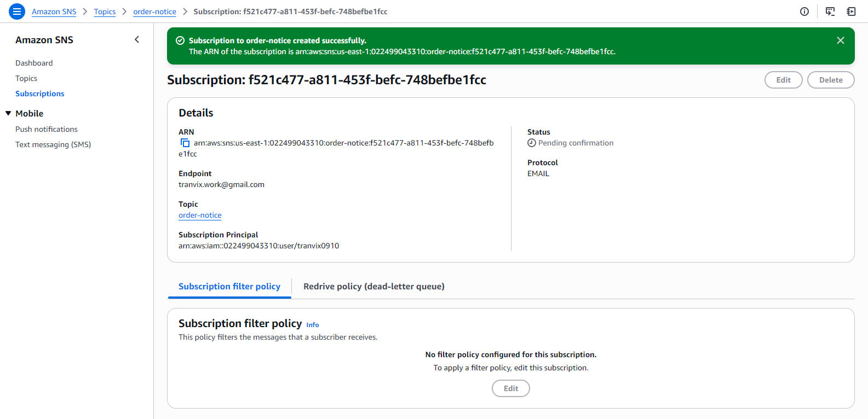868x419 pixels.
Task: Click the Subscription Principal ARN value
Action: coord(259,246)
